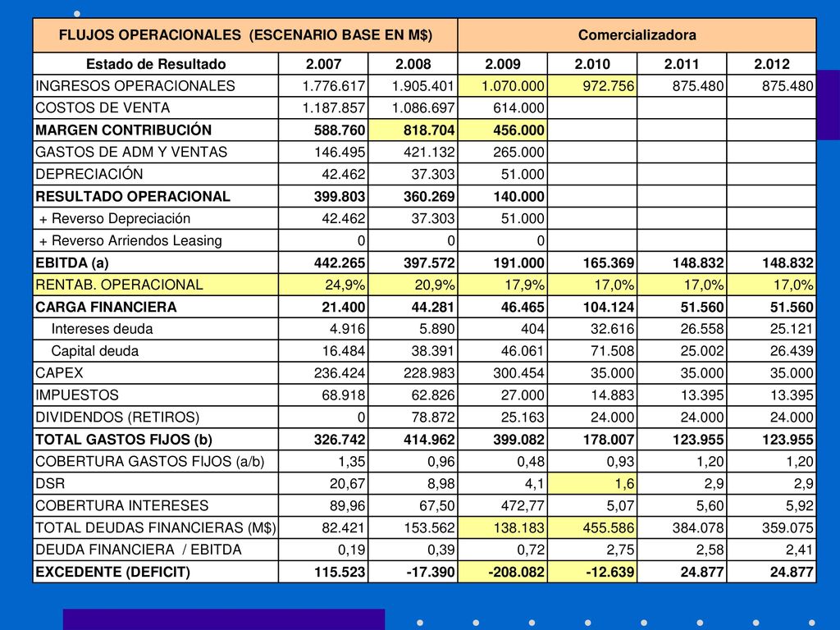Click the 'Intereses deuda' row label
This screenshot has width=840, height=630.
(102, 329)
